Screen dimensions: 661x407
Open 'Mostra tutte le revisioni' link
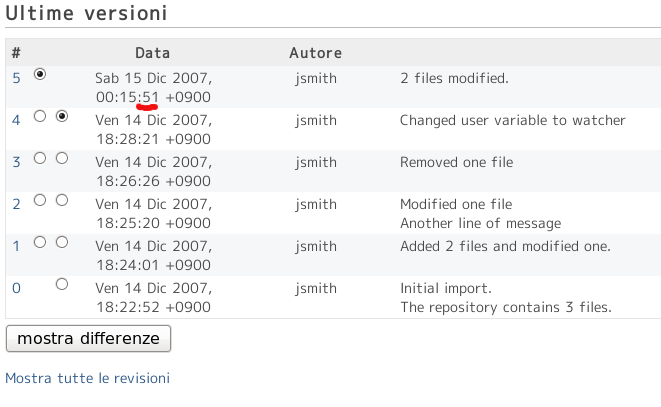tap(87, 378)
